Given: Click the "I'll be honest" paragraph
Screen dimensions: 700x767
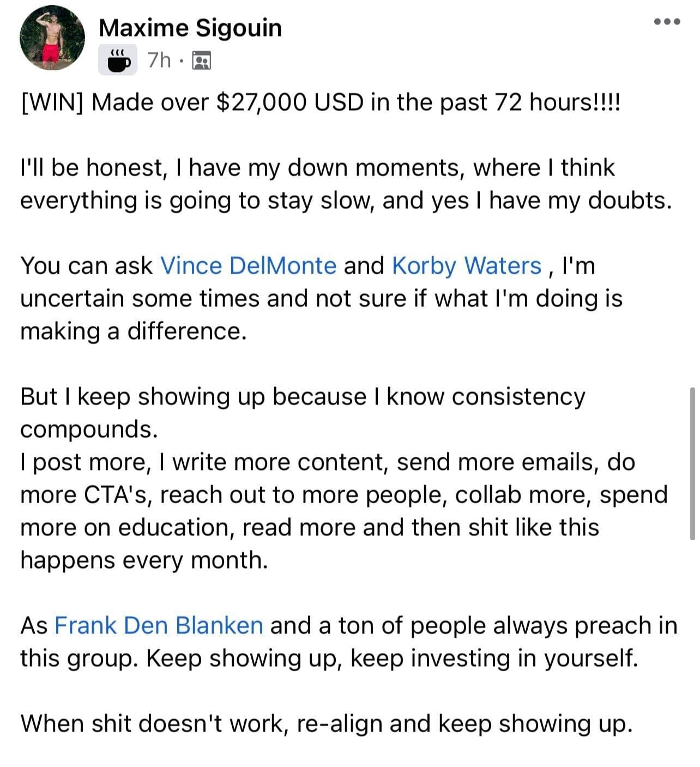Looking at the screenshot, I should (x=346, y=184).
